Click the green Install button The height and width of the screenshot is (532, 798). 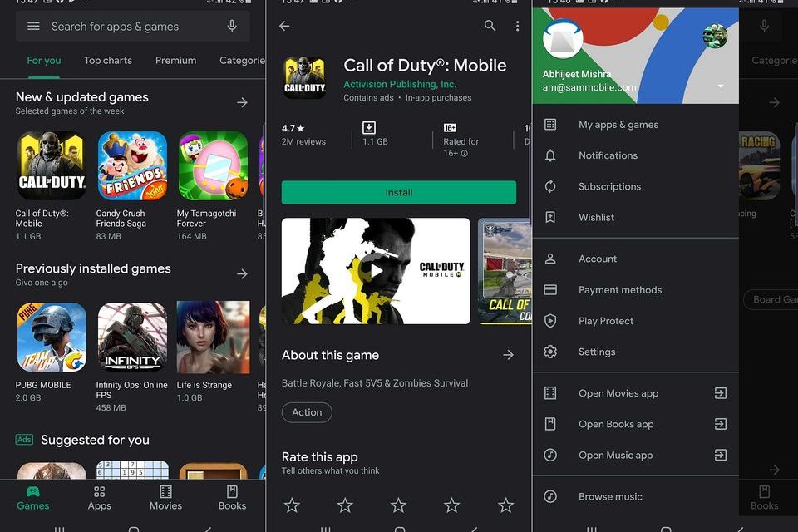(398, 193)
